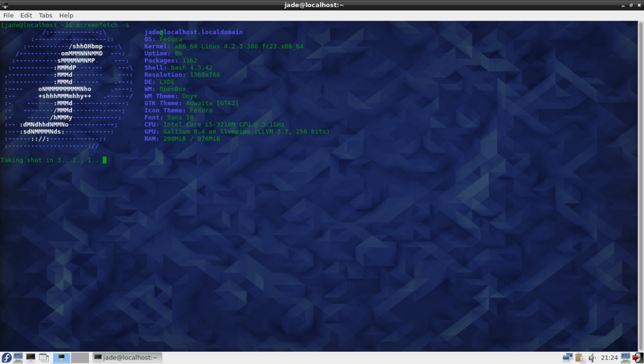Open the Tabs menu
The height and width of the screenshot is (364, 644).
(45, 15)
